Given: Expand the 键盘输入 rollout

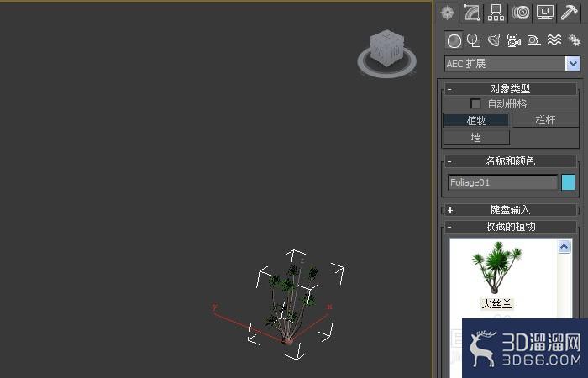Looking at the screenshot, I should click(511, 210).
